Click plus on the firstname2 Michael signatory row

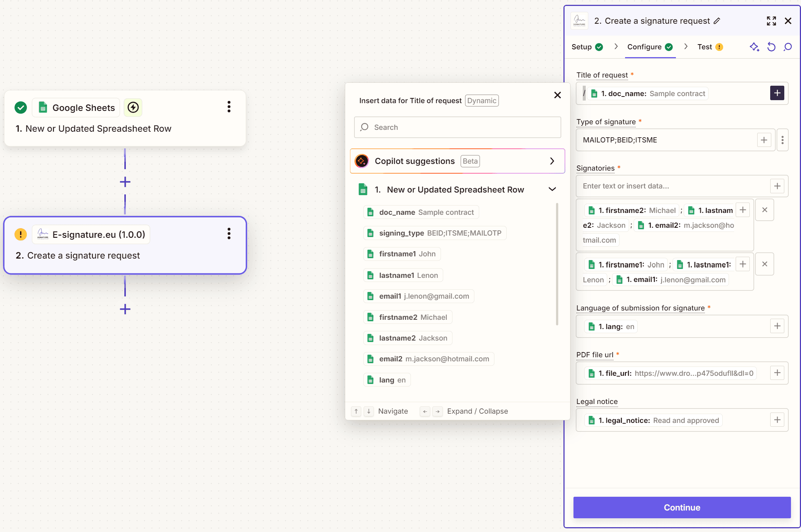[743, 210]
